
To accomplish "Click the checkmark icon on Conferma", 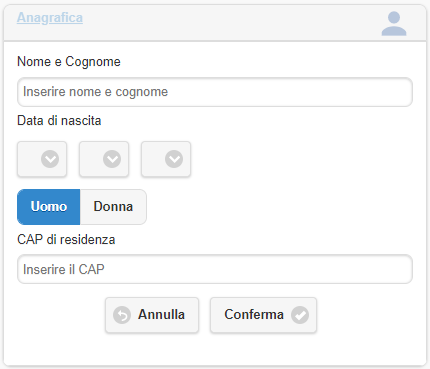I will pos(300,315).
